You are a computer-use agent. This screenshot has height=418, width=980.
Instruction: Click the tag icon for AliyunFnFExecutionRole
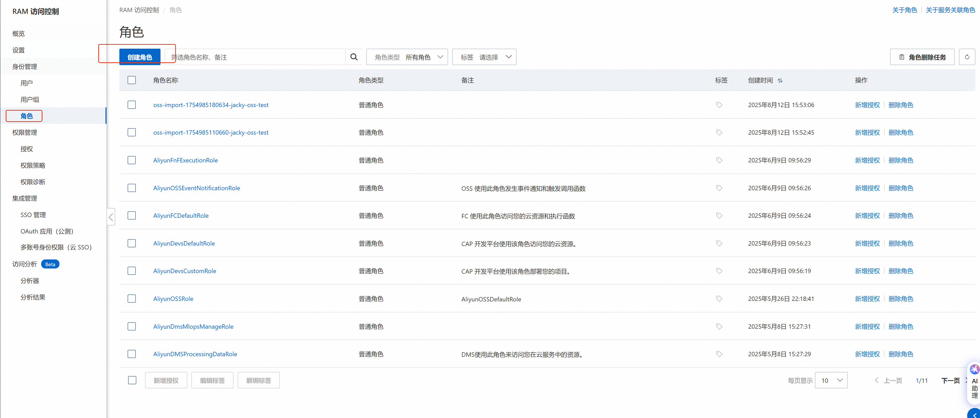(x=719, y=160)
